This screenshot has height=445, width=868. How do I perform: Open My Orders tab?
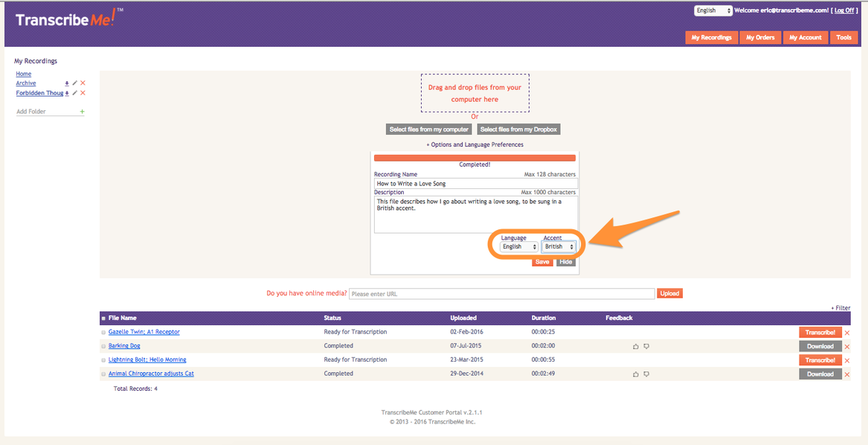760,38
